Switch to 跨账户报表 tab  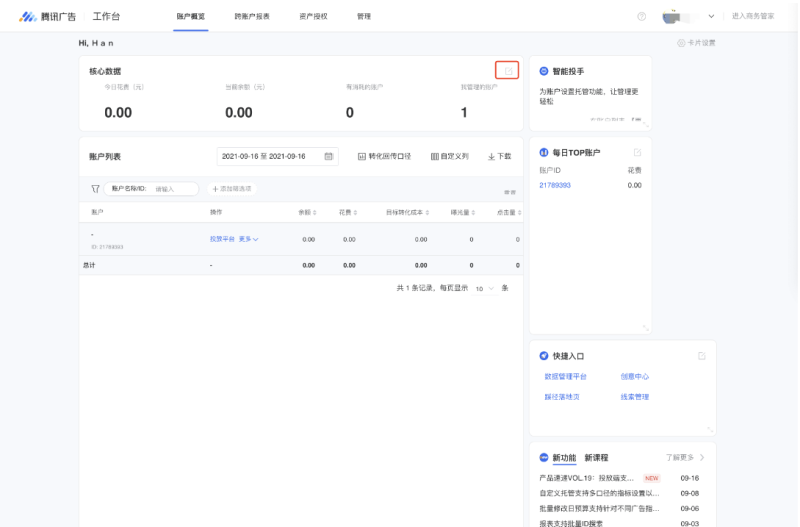coord(252,16)
